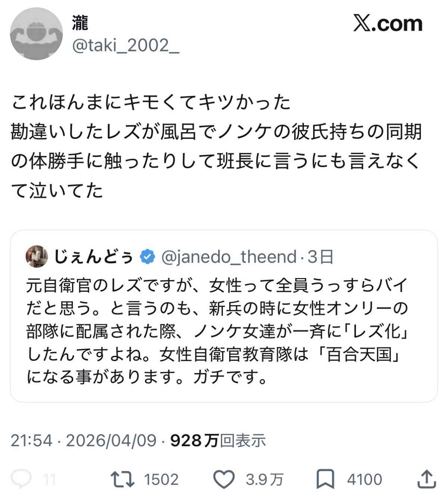
Task: Bookmark this post with bookmark icon
Action: click(x=325, y=479)
